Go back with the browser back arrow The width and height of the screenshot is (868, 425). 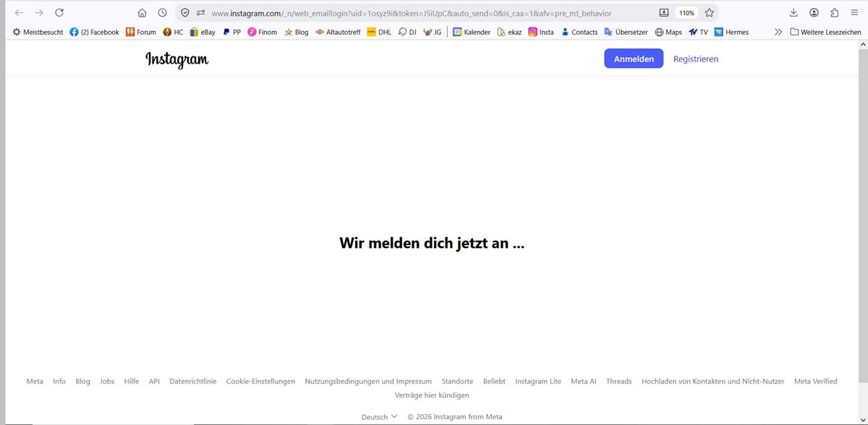(x=19, y=12)
